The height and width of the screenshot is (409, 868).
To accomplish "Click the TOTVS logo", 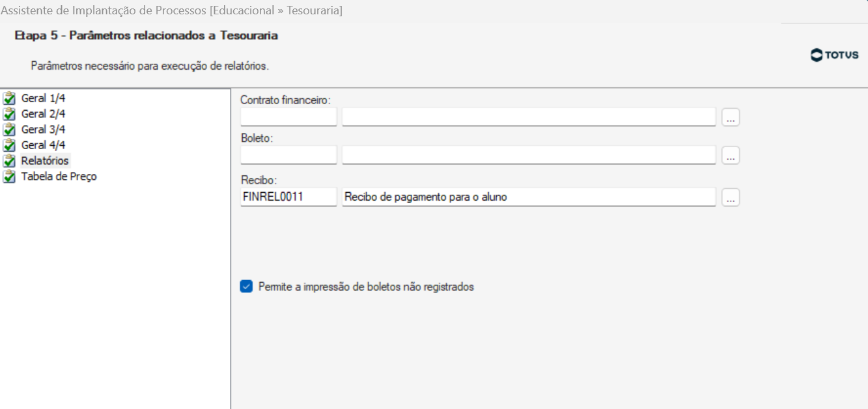I will (834, 55).
